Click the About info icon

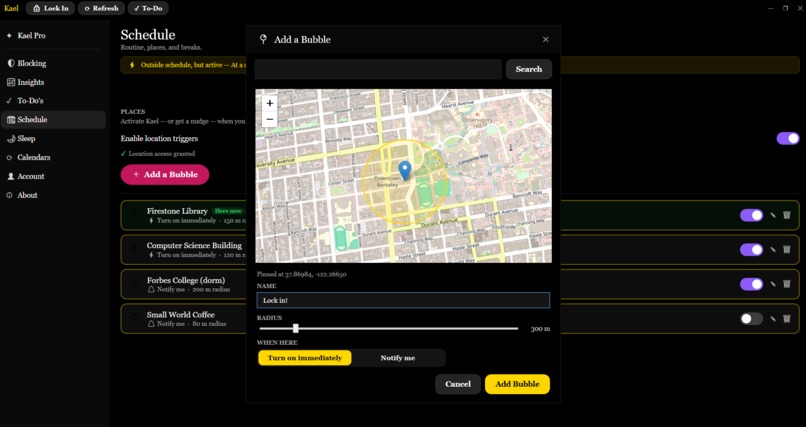pyautogui.click(x=9, y=195)
